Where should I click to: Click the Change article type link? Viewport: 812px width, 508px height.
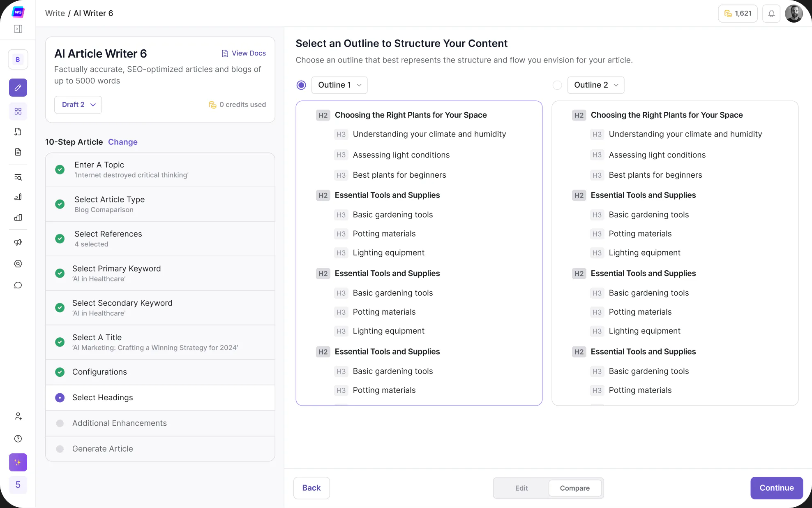pos(123,142)
